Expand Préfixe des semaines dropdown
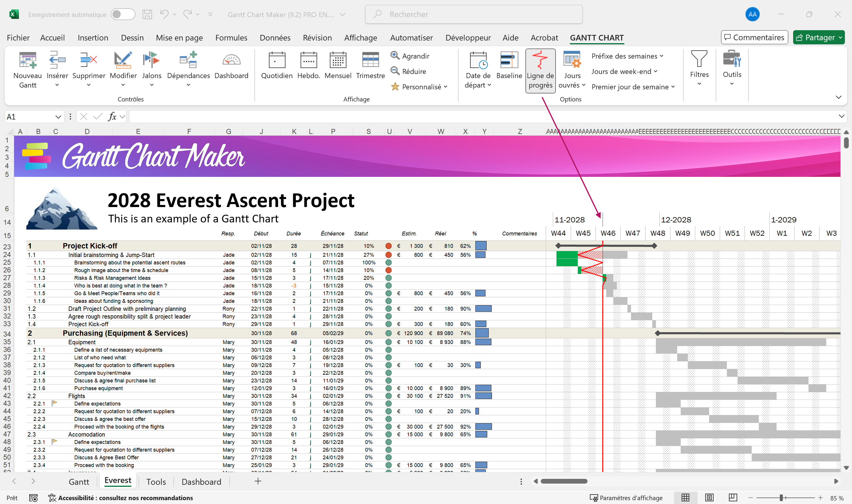852x504 pixels. pos(627,56)
